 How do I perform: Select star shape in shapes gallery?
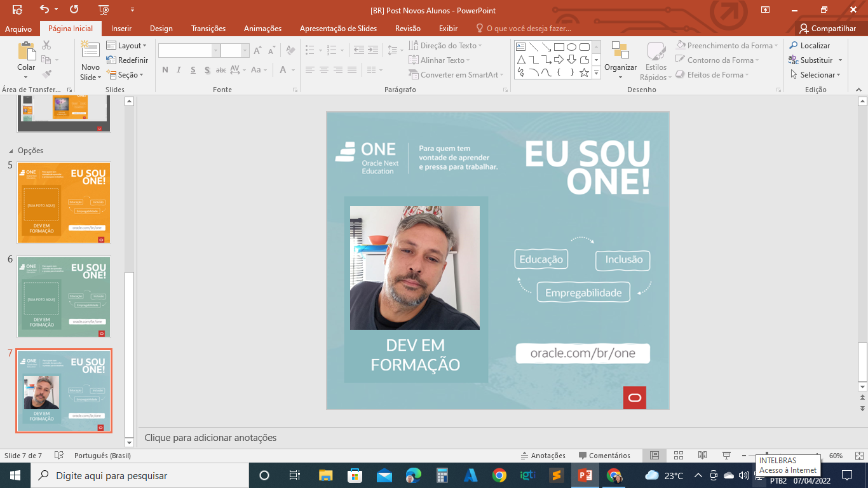[x=584, y=72]
